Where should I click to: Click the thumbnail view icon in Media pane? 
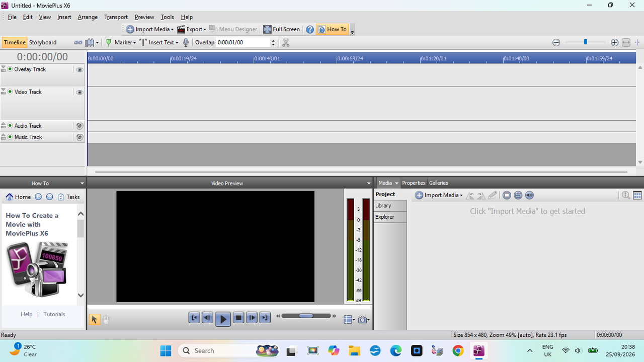click(x=637, y=195)
